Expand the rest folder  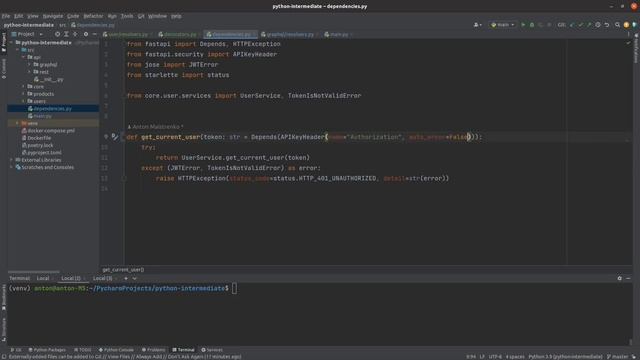(29, 72)
